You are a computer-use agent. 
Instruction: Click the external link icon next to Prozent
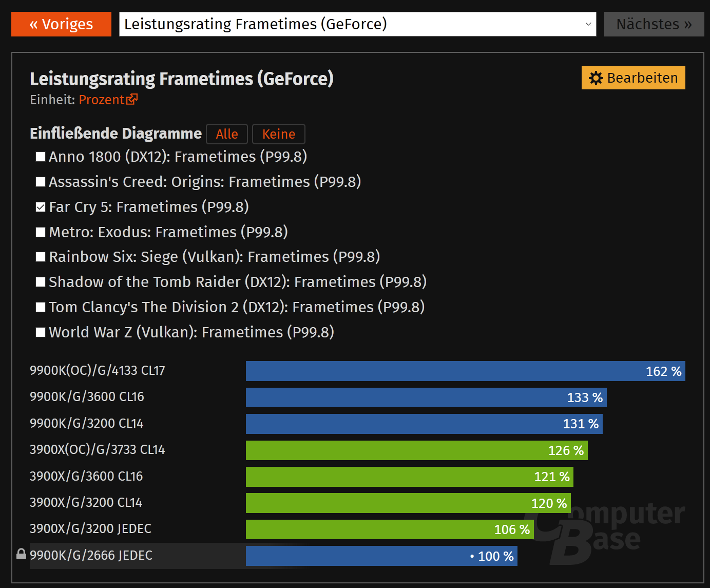[x=132, y=99]
